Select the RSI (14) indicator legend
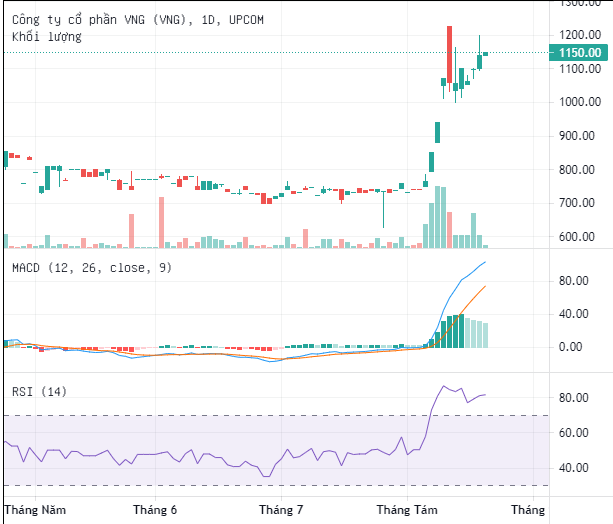The width and height of the screenshot is (613, 524). point(39,391)
